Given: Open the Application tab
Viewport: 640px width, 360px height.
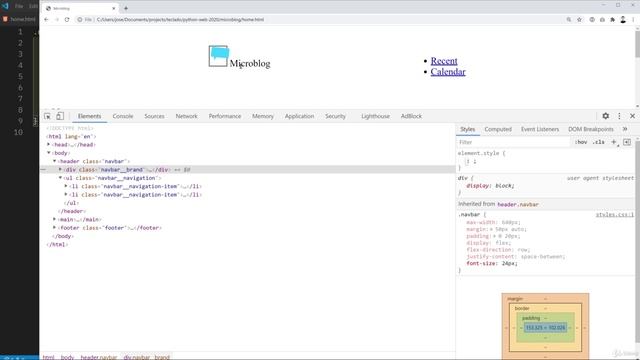Looking at the screenshot, I should (300, 116).
